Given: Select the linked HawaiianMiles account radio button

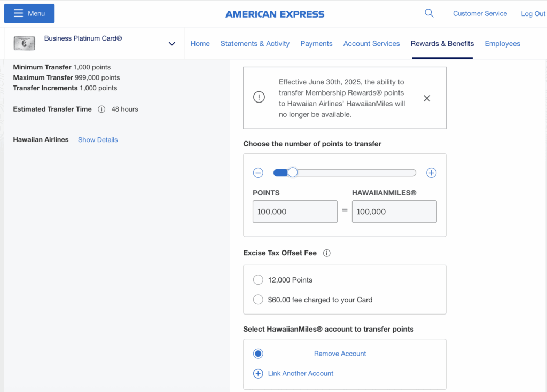Looking at the screenshot, I should tap(258, 353).
